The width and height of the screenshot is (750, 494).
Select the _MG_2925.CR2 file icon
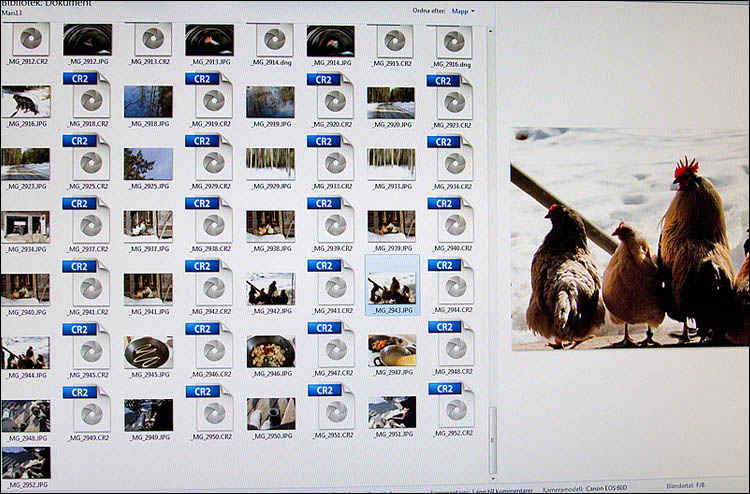pyautogui.click(x=86, y=157)
